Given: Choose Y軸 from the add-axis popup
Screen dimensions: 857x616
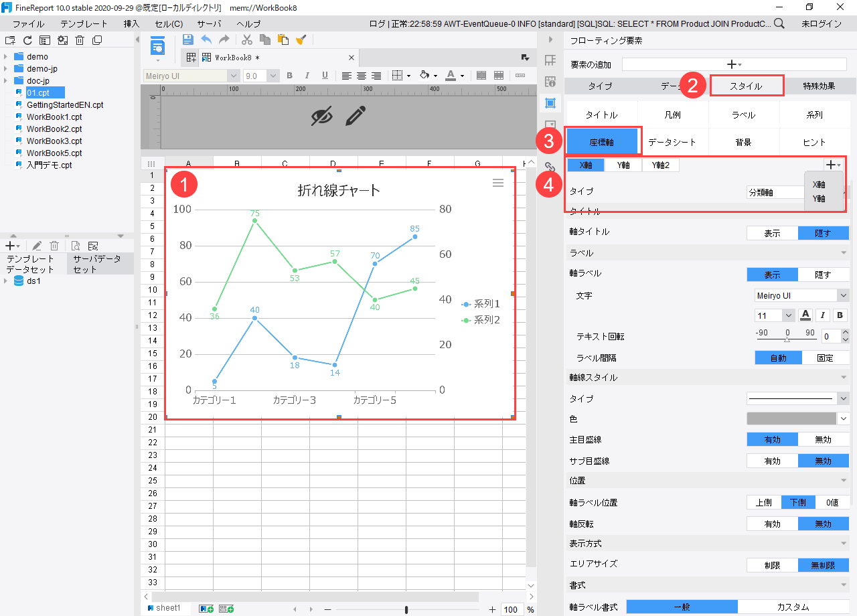Looking at the screenshot, I should (x=819, y=199).
